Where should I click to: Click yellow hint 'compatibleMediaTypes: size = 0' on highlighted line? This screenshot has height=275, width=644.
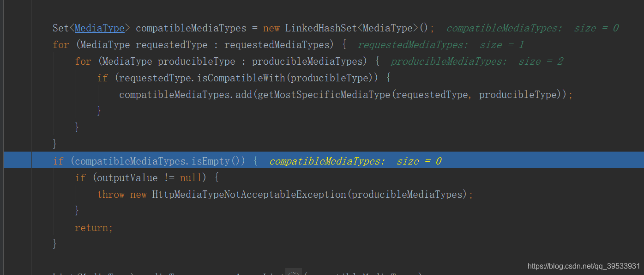tap(355, 161)
